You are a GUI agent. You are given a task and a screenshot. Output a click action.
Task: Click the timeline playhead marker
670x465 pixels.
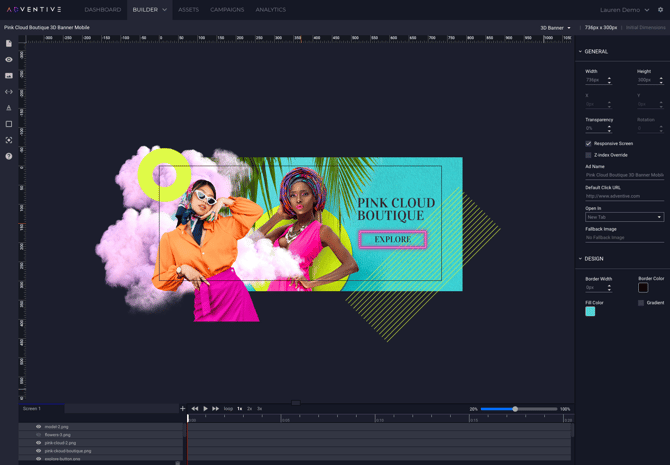[x=188, y=419]
